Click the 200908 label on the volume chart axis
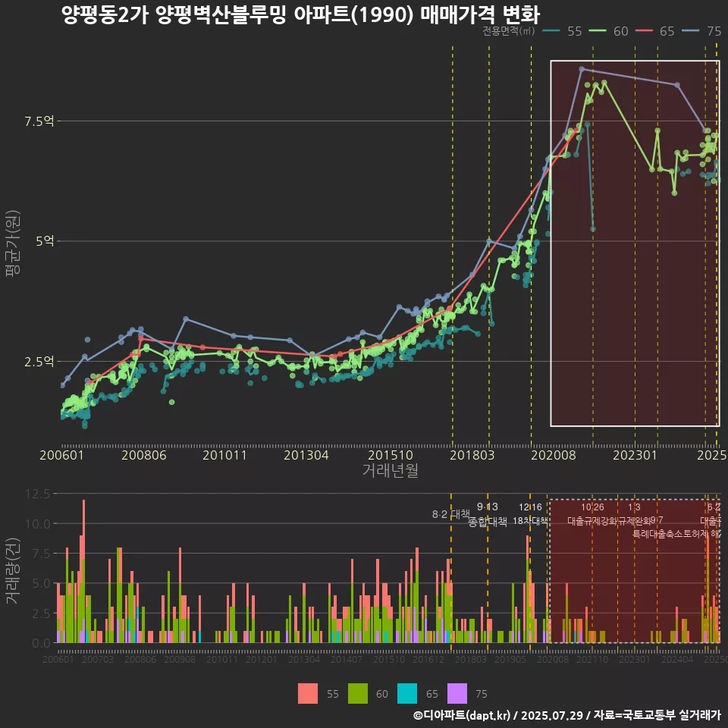The height and width of the screenshot is (728, 728). pos(180,659)
